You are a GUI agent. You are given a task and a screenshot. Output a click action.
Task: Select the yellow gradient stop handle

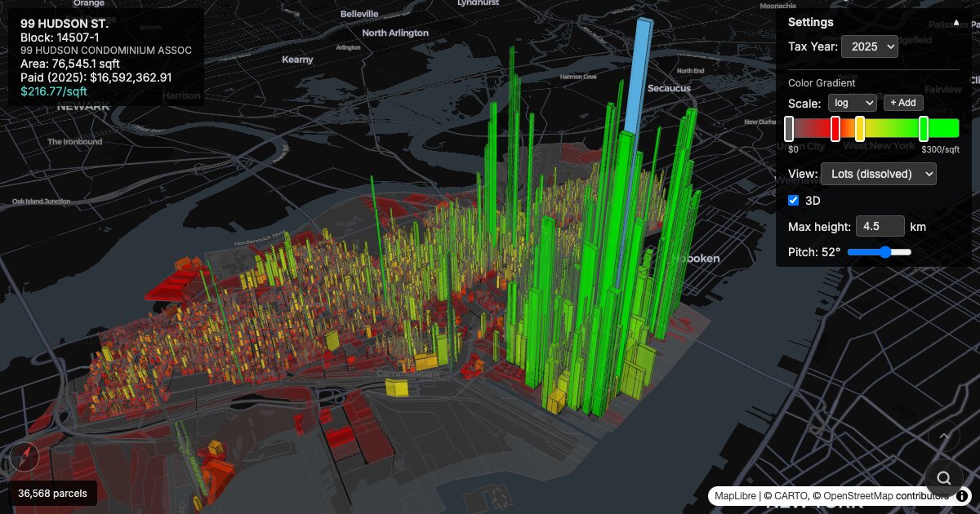click(860, 128)
